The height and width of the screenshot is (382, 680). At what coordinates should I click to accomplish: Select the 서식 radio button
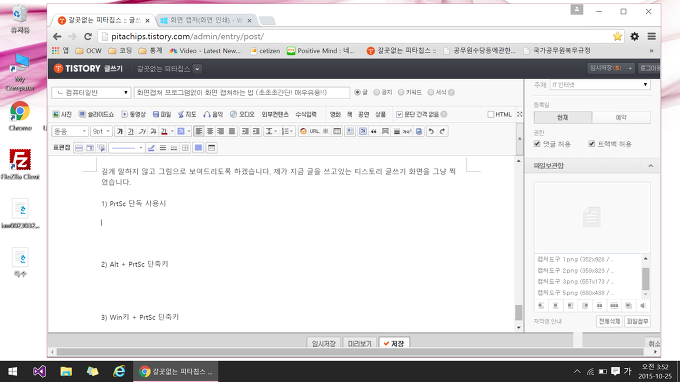pos(431,92)
